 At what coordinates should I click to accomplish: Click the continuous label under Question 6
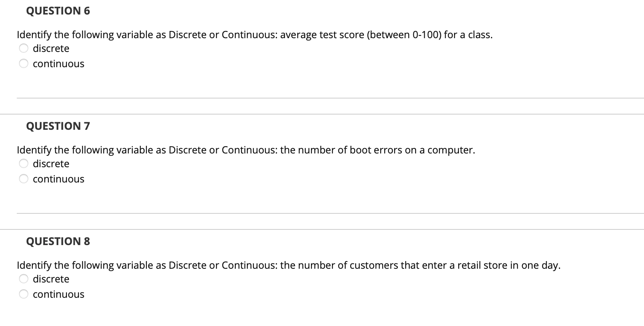[58, 63]
